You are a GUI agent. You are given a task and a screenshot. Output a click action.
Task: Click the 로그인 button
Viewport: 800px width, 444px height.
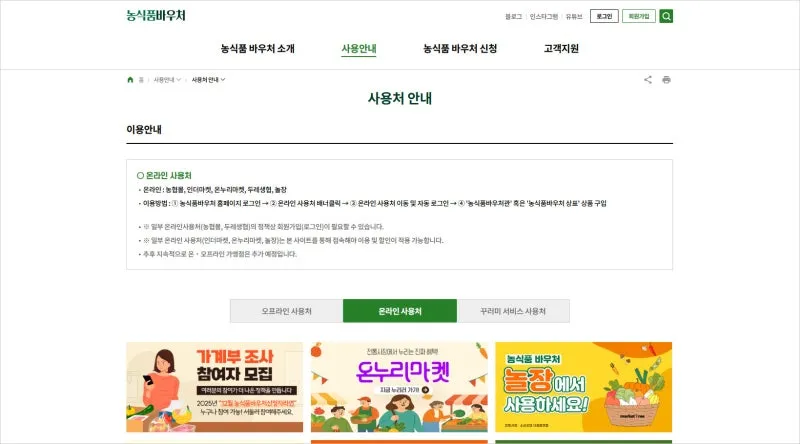point(604,16)
